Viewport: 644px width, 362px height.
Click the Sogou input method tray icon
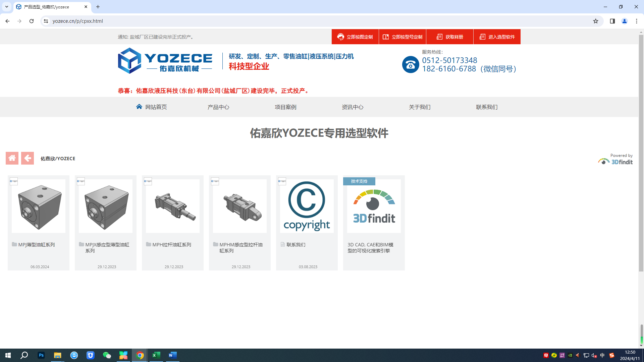point(612,355)
